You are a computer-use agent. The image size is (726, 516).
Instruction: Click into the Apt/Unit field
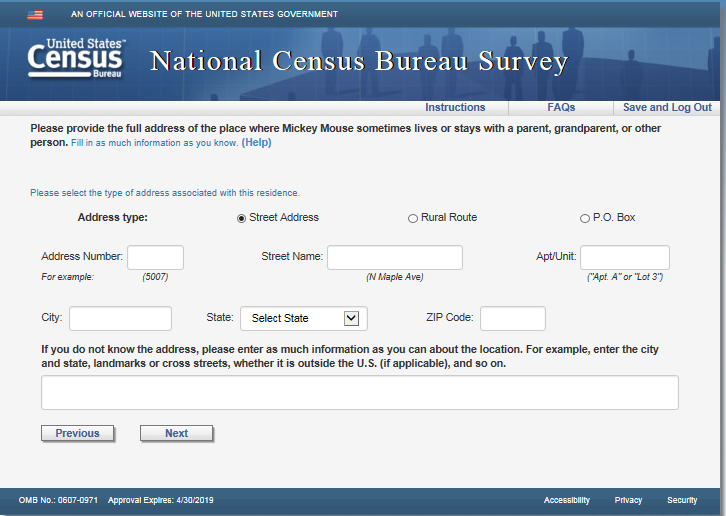(624, 257)
